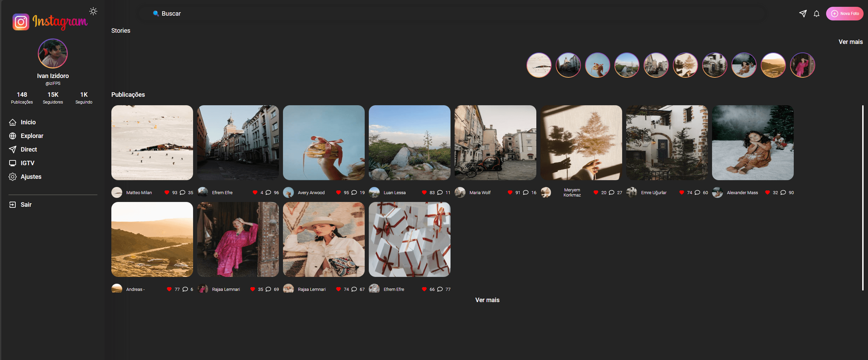The height and width of the screenshot is (360, 868).
Task: Like Matteo Milan's post with the heart icon
Action: tap(167, 192)
